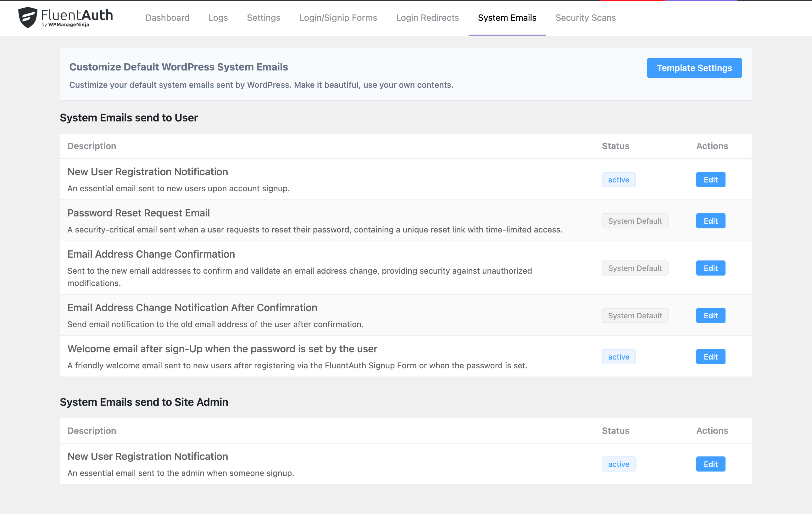This screenshot has height=514, width=812.
Task: Edit Welcome email after sign-Up
Action: point(710,357)
